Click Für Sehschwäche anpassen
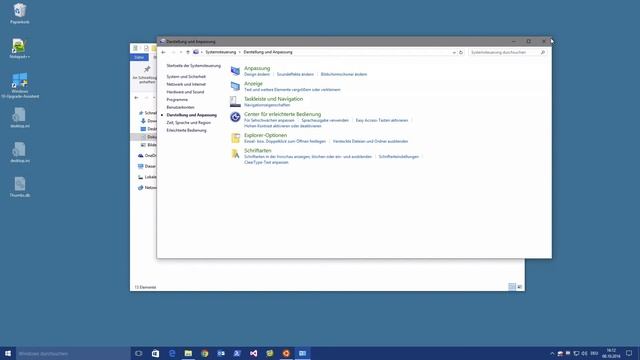640x360 pixels. pyautogui.click(x=269, y=120)
